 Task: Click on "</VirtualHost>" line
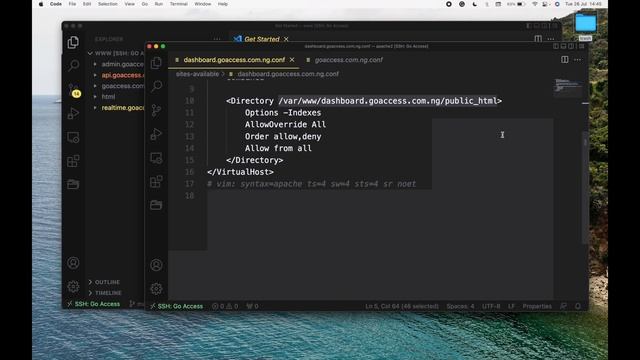[x=240, y=172]
